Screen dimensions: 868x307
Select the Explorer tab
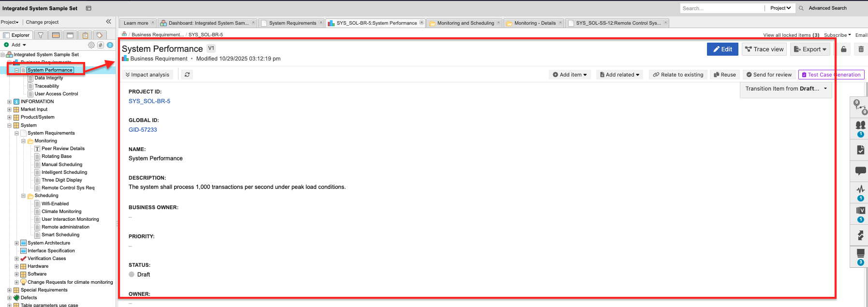pyautogui.click(x=17, y=35)
